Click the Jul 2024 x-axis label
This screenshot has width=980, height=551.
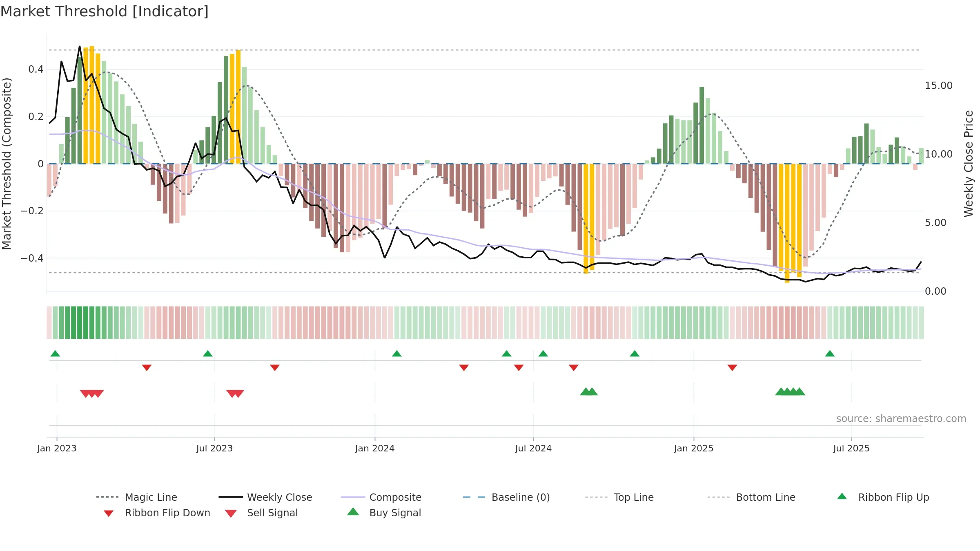(x=533, y=448)
